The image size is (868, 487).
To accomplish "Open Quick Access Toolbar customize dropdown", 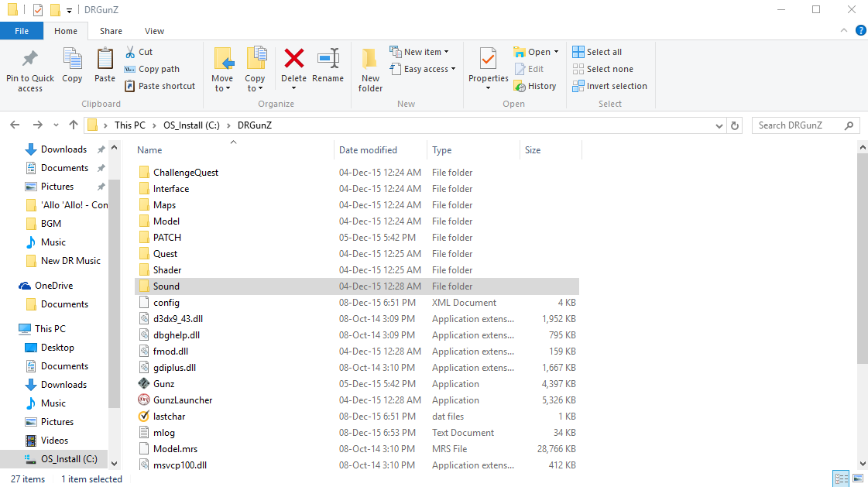I will coord(69,10).
